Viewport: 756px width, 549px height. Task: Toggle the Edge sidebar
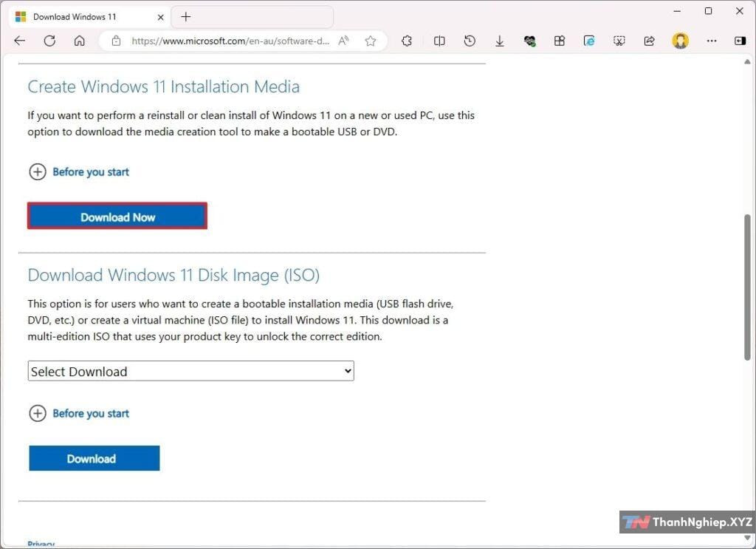point(740,41)
